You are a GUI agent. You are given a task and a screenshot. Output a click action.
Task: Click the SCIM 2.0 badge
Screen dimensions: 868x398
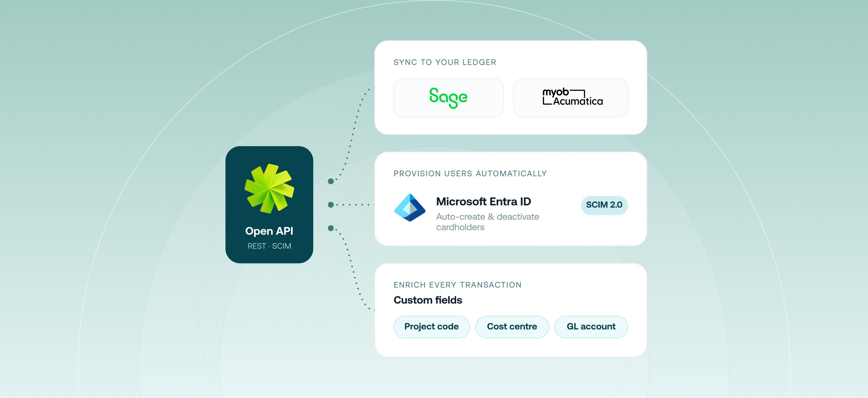(604, 205)
